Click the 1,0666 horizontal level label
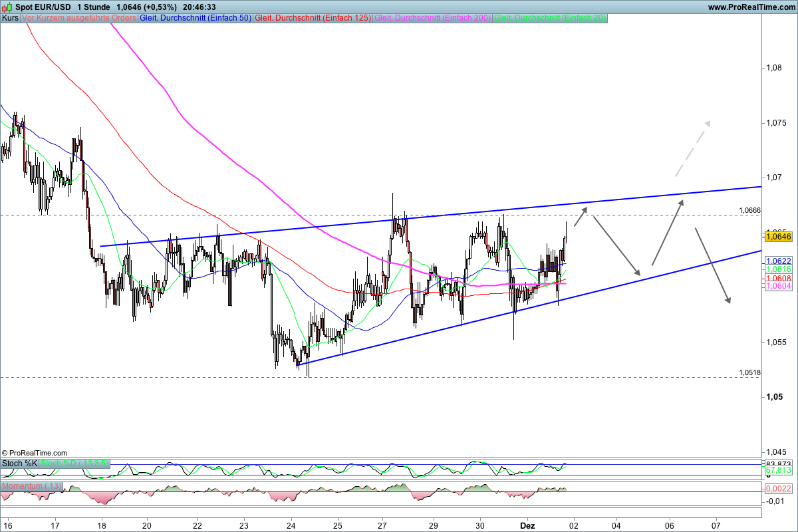 click(x=750, y=210)
